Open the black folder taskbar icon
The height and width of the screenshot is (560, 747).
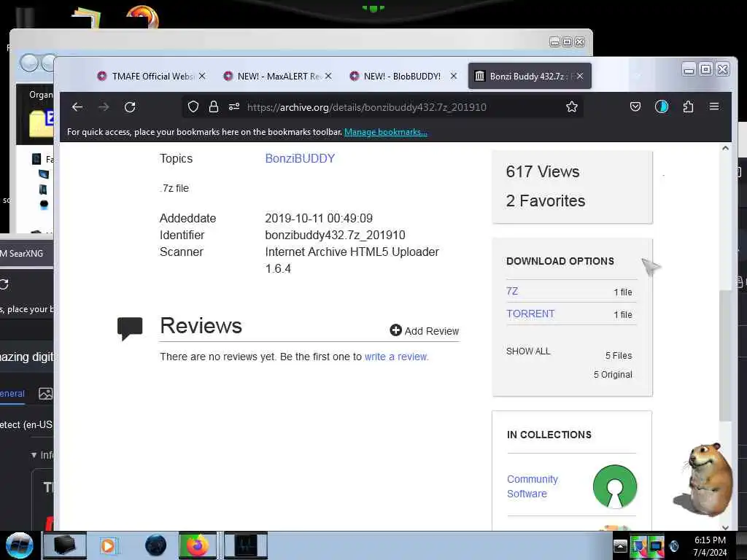coord(65,545)
